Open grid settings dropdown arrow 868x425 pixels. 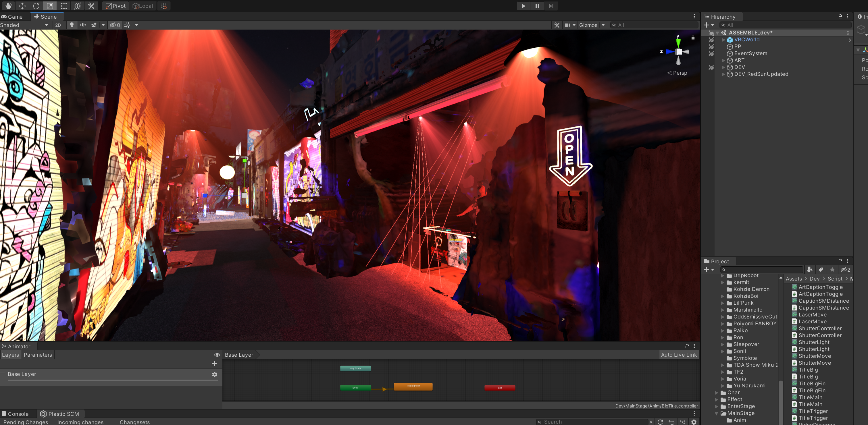[x=136, y=25]
